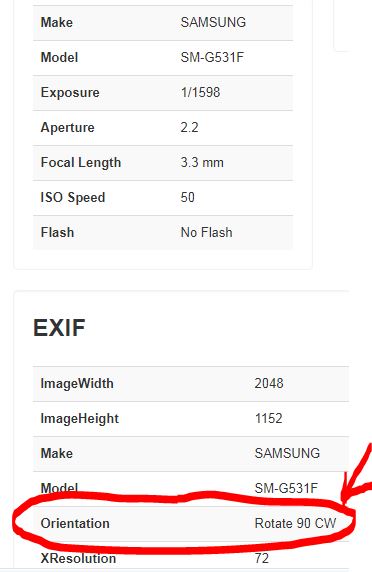
Task: Click the No Flash value
Action: click(x=206, y=233)
